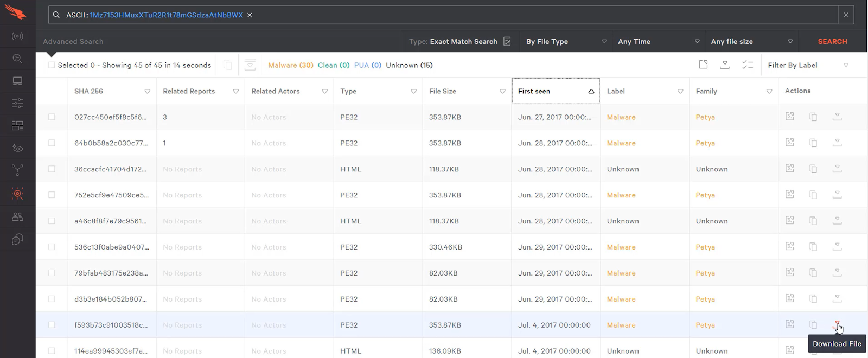The image size is (868, 358).
Task: Open the Investigate magnifier sidebar icon
Action: (17, 59)
